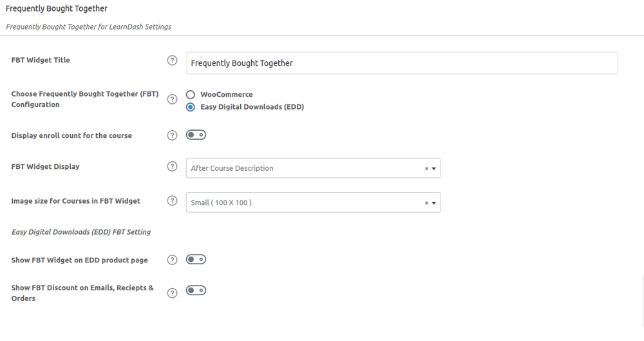644x341 pixels.
Task: Select Easy Digital Downloads (EDD) radio option
Action: coord(190,107)
